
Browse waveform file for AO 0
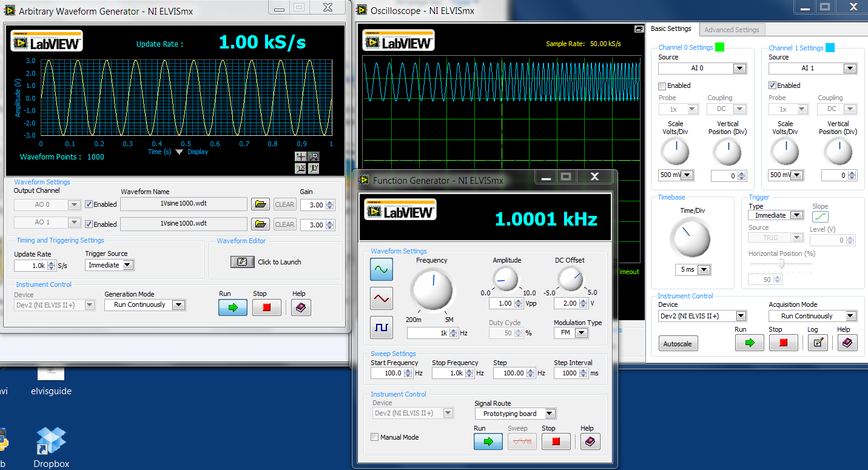[x=260, y=204]
